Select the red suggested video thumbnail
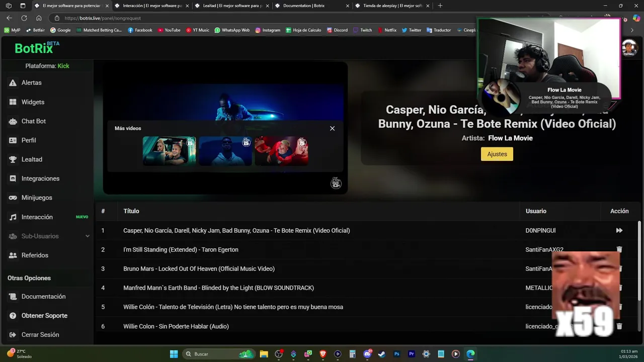Image resolution: width=644 pixels, height=362 pixels. coord(281,151)
